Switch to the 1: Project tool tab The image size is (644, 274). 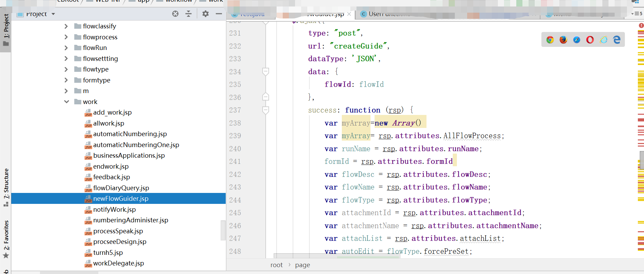point(6,30)
